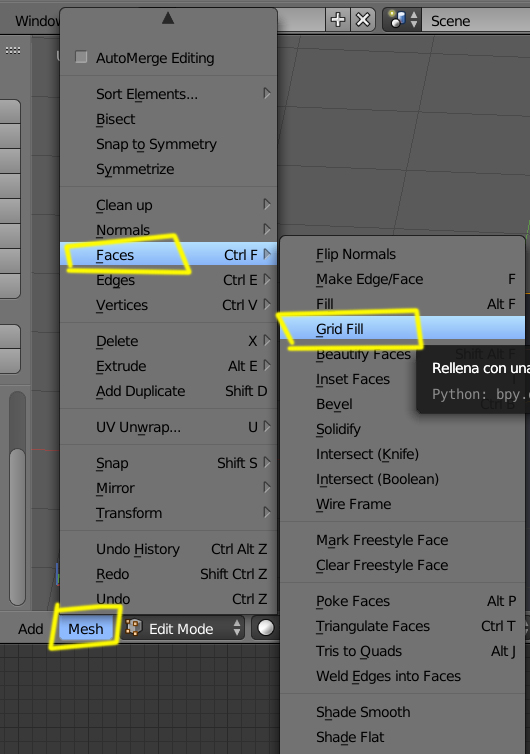Choose Undo from Mesh menu
This screenshot has height=754, width=530.
168,599
